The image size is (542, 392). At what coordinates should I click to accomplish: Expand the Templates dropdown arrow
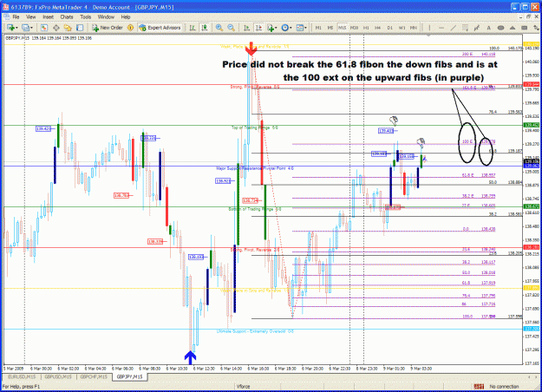(x=305, y=28)
